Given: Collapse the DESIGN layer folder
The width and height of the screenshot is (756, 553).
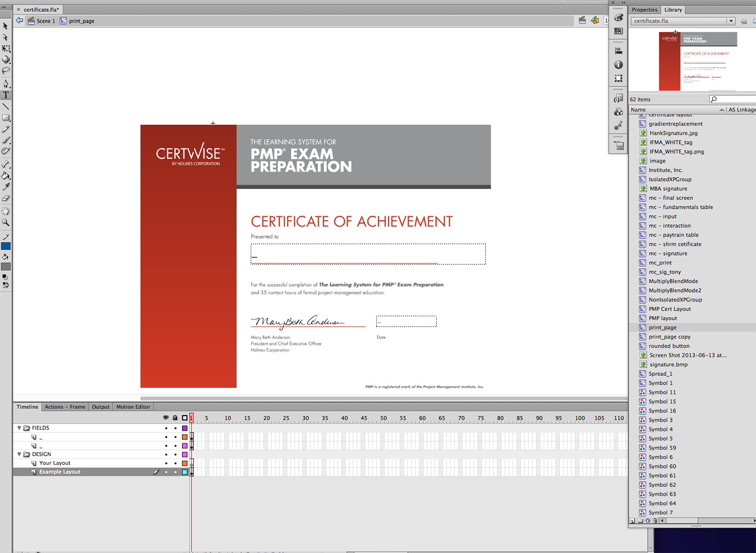Looking at the screenshot, I should point(19,454).
